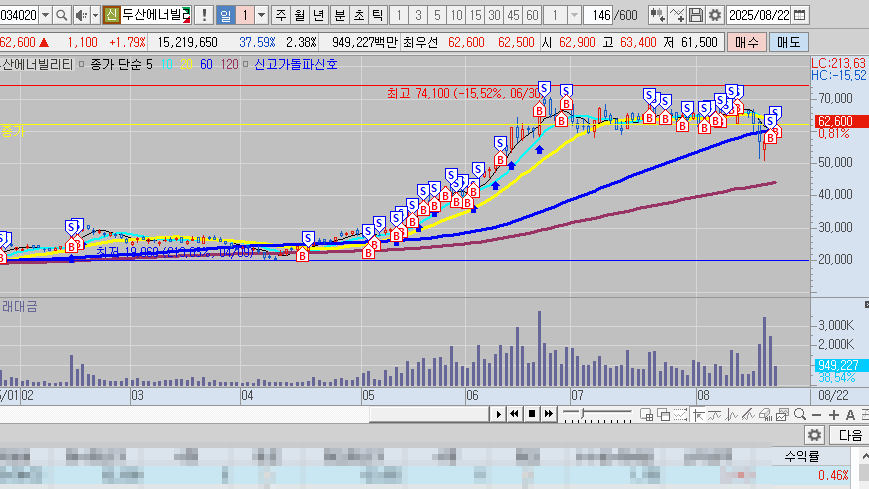Select the 10 interval shortcut button
The width and height of the screenshot is (869, 489).
pos(456,15)
